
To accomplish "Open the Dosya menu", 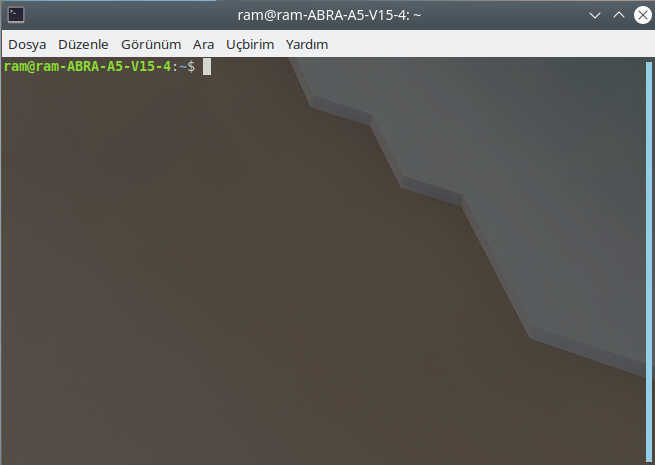I will tap(27, 44).
